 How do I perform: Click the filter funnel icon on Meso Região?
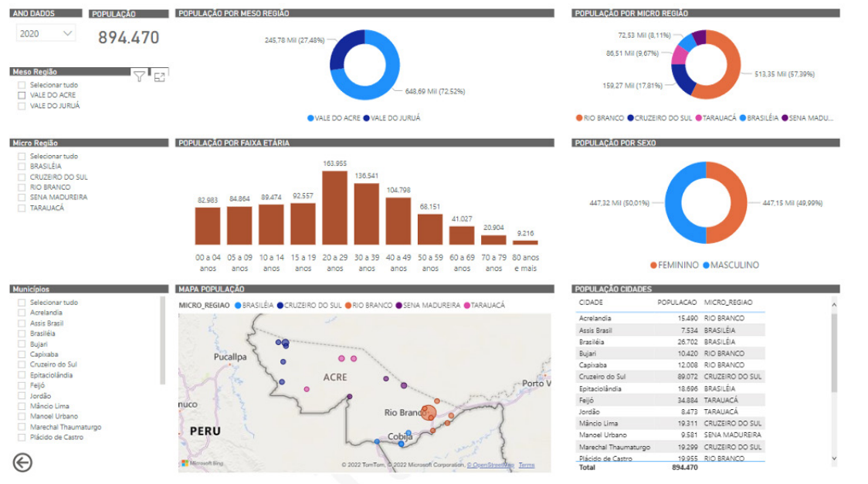coord(139,76)
